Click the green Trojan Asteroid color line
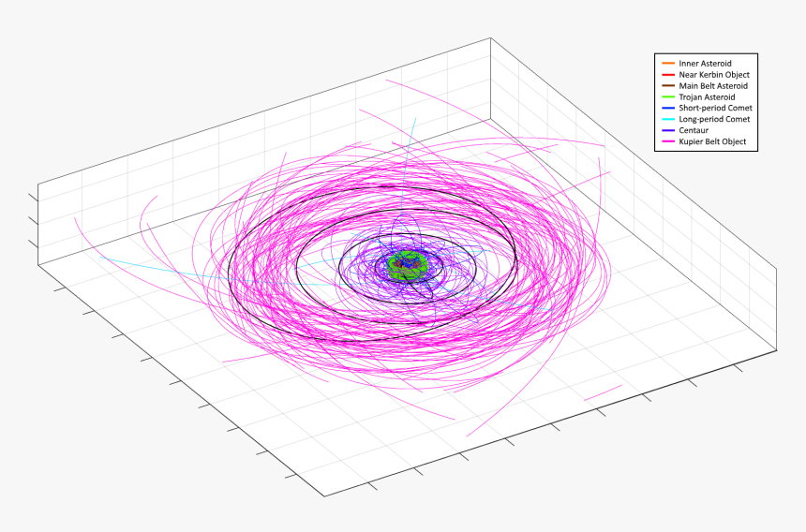Image resolution: width=806 pixels, height=532 pixels. [x=668, y=97]
